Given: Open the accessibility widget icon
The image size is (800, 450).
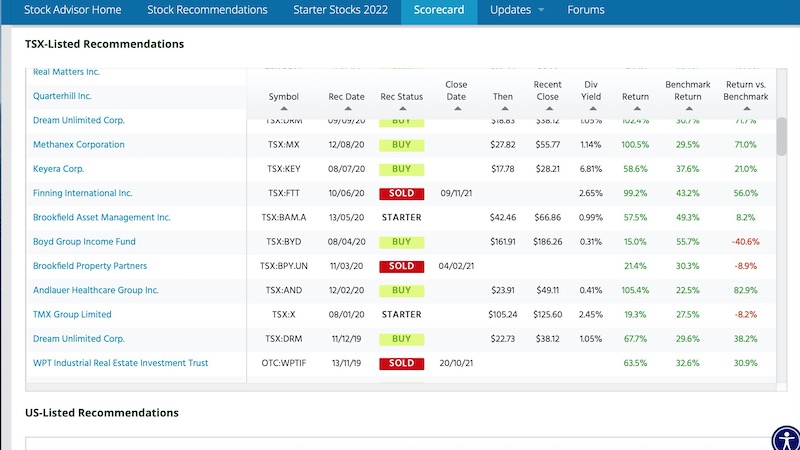Looking at the screenshot, I should [786, 438].
